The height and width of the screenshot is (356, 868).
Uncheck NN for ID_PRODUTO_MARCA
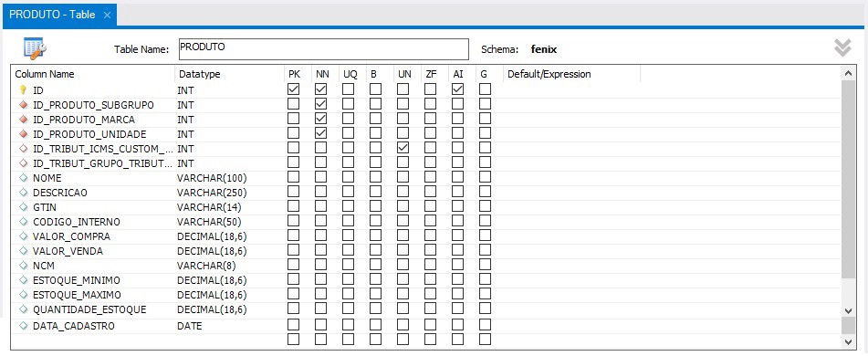pyautogui.click(x=320, y=119)
